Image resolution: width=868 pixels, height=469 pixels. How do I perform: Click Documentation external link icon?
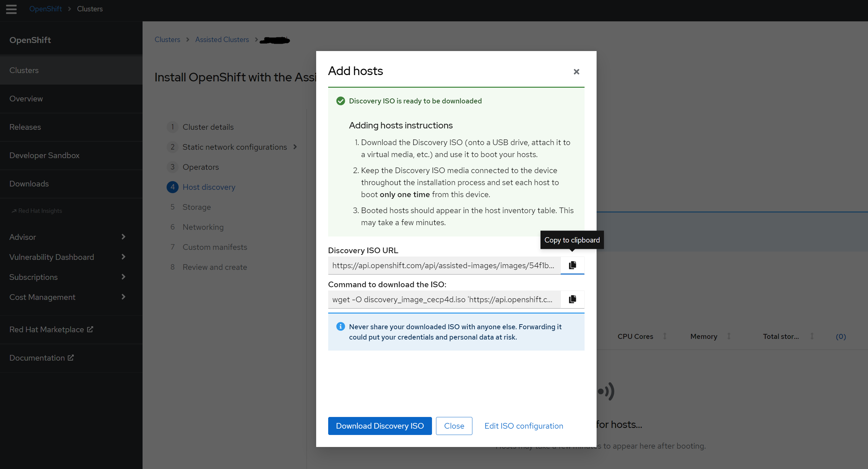[x=71, y=358]
